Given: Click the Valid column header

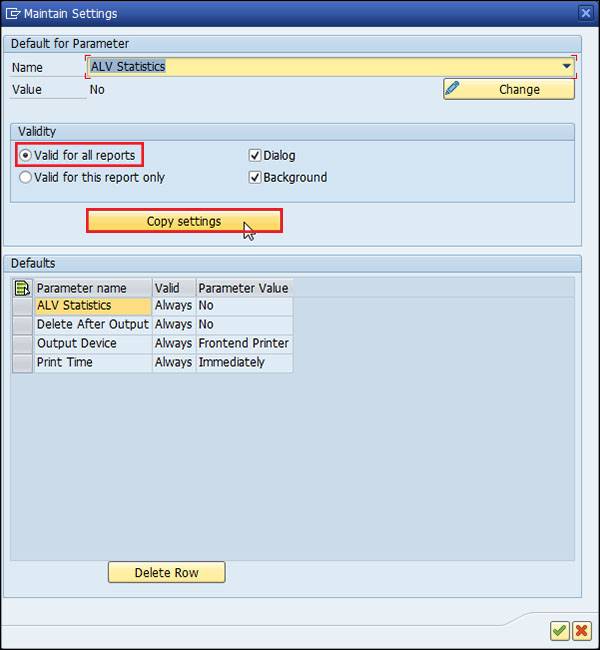Looking at the screenshot, I should click(174, 288).
